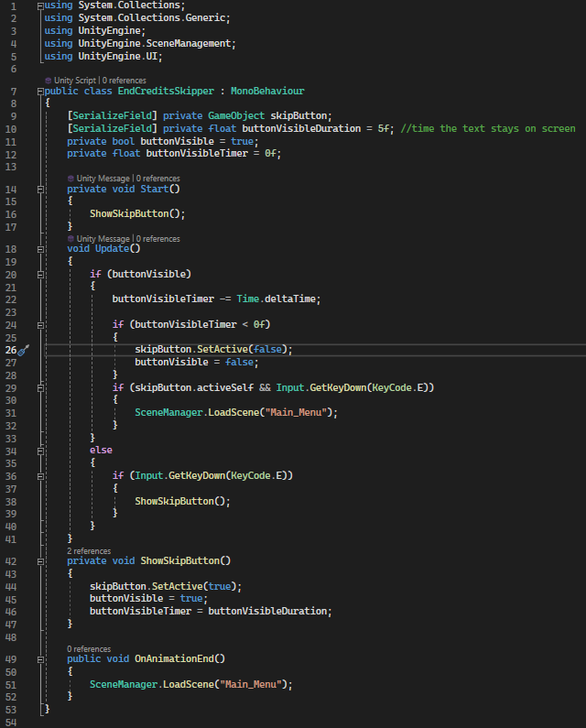Collapse the Update() method at line 18
The width and height of the screenshot is (586, 728).
coord(40,249)
